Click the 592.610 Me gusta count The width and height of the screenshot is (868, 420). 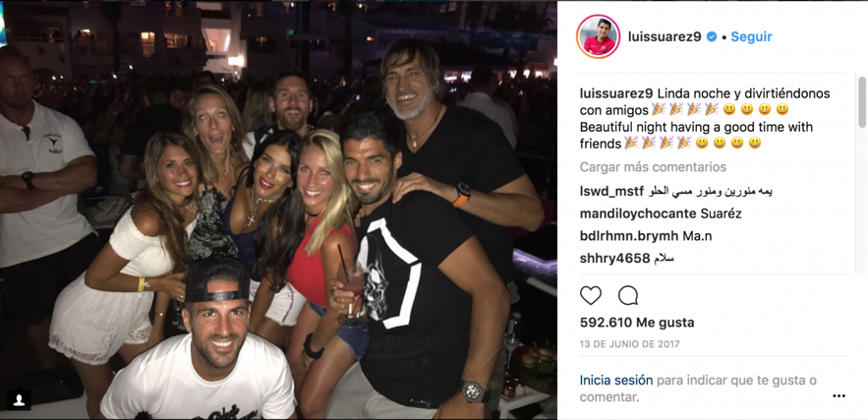(x=637, y=323)
